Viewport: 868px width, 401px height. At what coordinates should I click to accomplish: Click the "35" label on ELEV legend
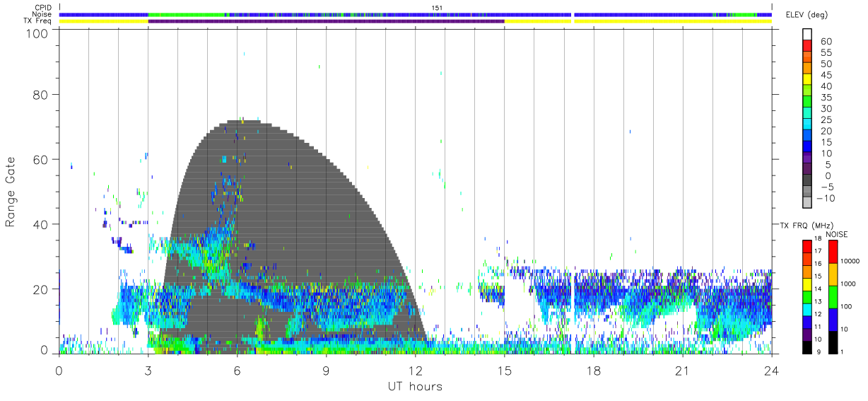tap(826, 98)
